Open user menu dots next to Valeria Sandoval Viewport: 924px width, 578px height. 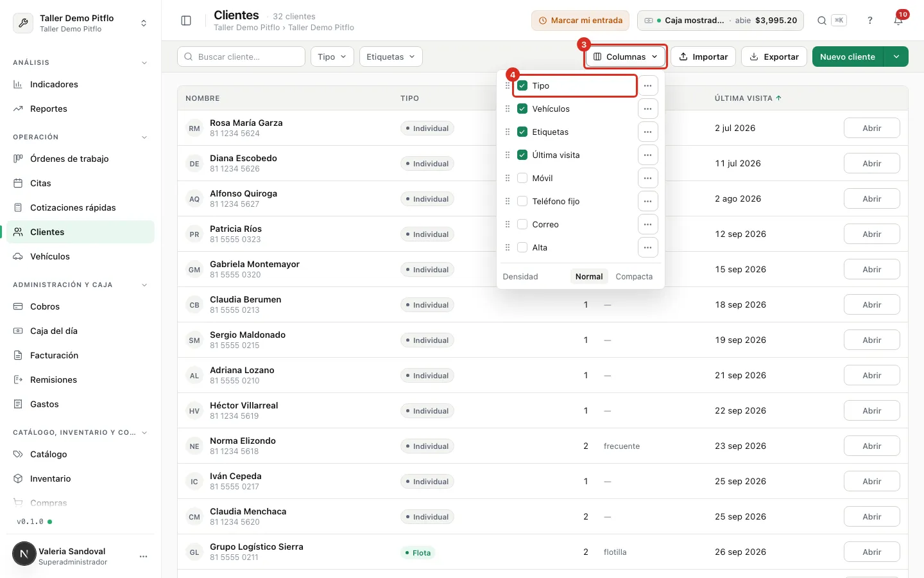tap(144, 556)
